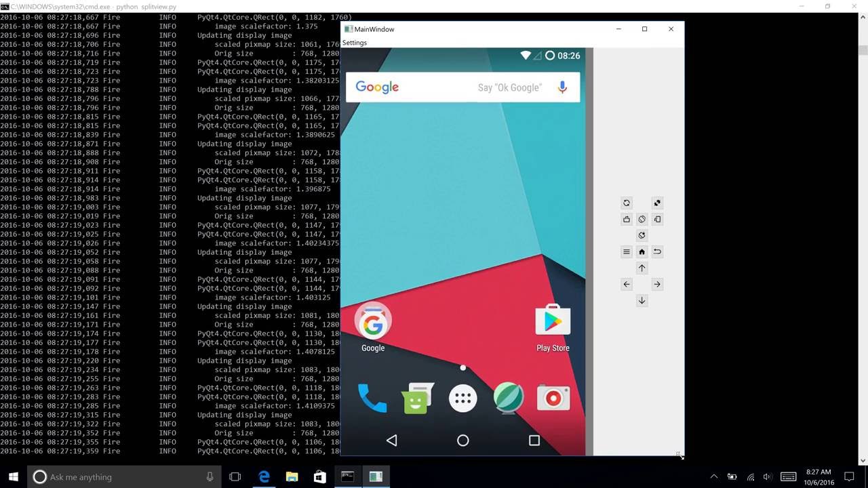
Task: Open the Phone dialer app
Action: 372,399
